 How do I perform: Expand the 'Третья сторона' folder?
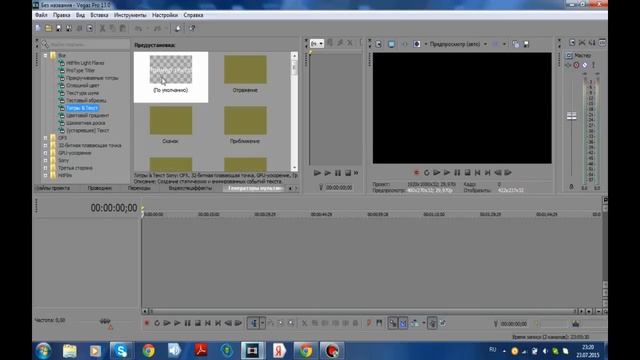tap(46, 168)
